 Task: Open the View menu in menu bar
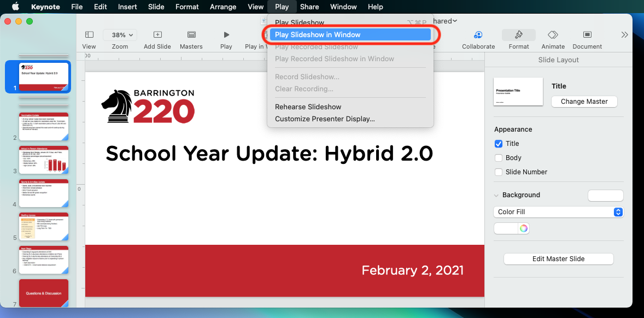pos(256,7)
